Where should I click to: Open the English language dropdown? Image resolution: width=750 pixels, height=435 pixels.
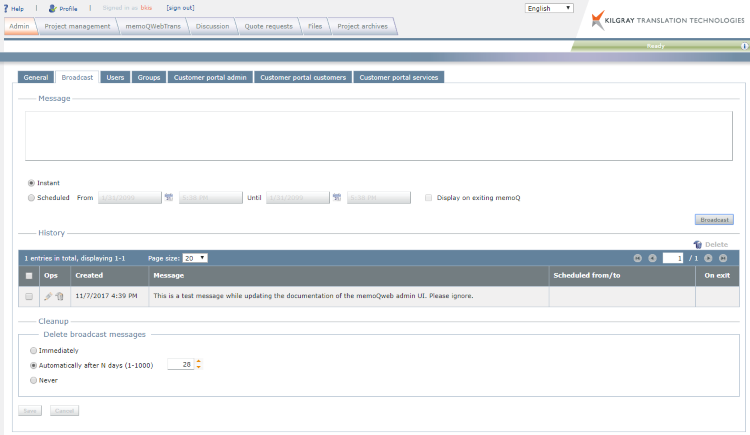549,8
